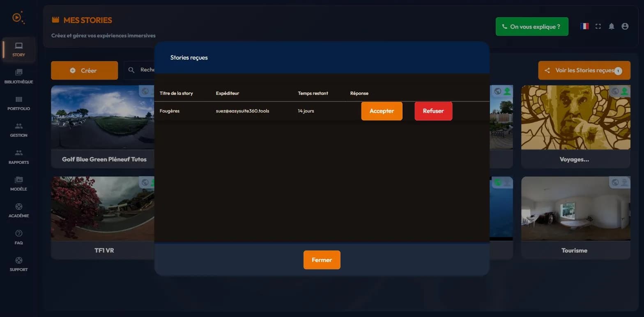Click globe icon on TF1 VR card
Viewport: 644px width, 317px height.
coord(145,182)
